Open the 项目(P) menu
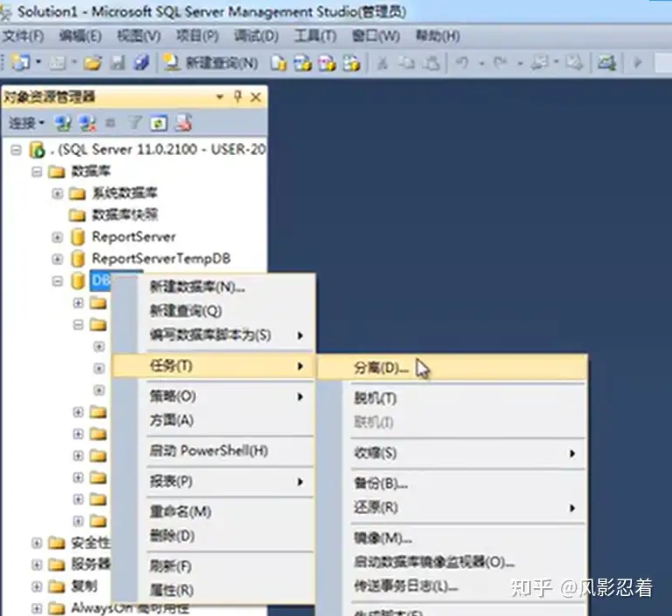The image size is (672, 616). click(x=198, y=36)
